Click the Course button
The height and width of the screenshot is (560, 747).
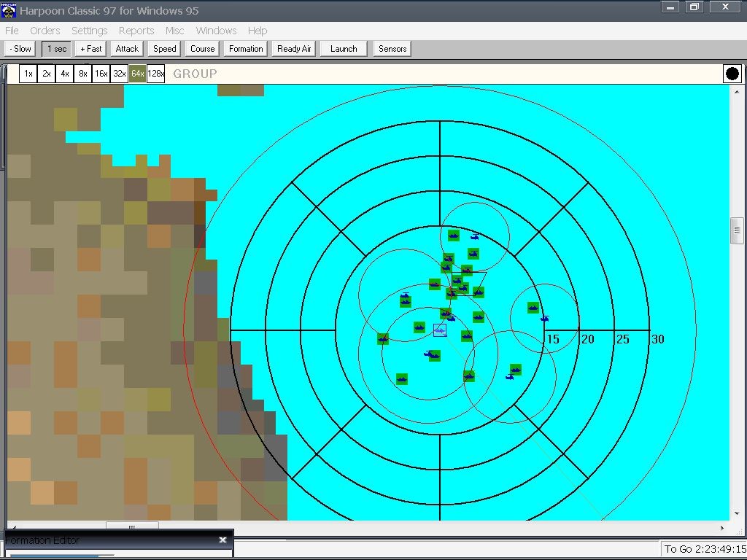(x=203, y=49)
